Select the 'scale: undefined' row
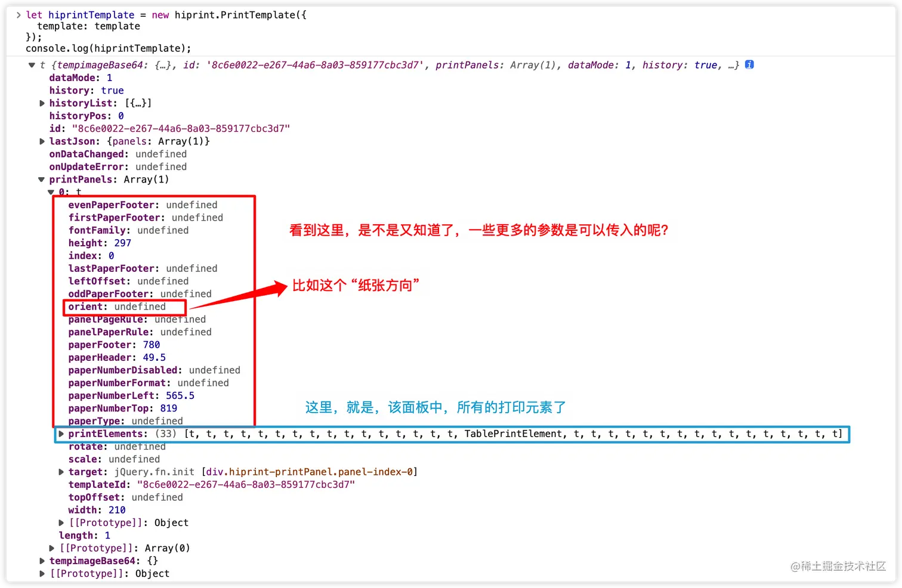902x588 pixels. (114, 459)
